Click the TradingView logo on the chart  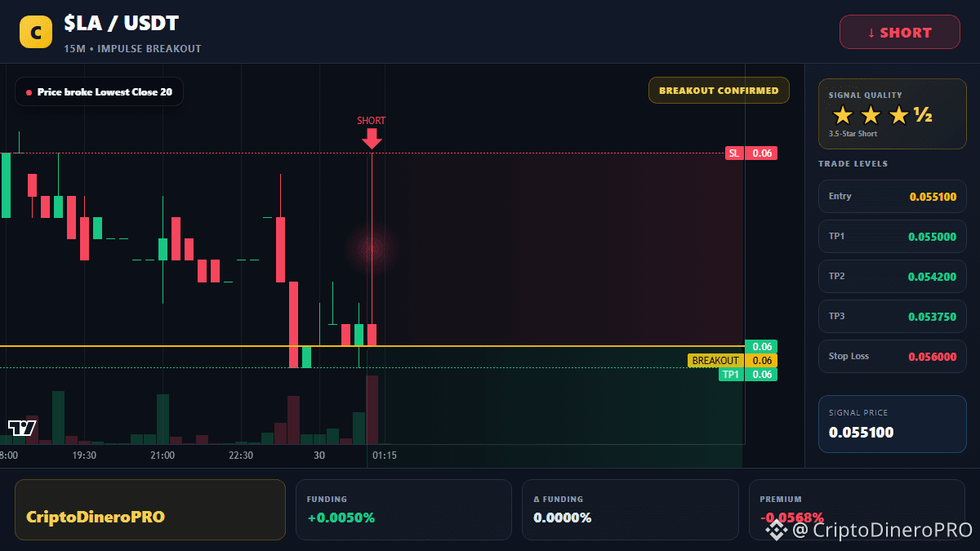pos(22,428)
